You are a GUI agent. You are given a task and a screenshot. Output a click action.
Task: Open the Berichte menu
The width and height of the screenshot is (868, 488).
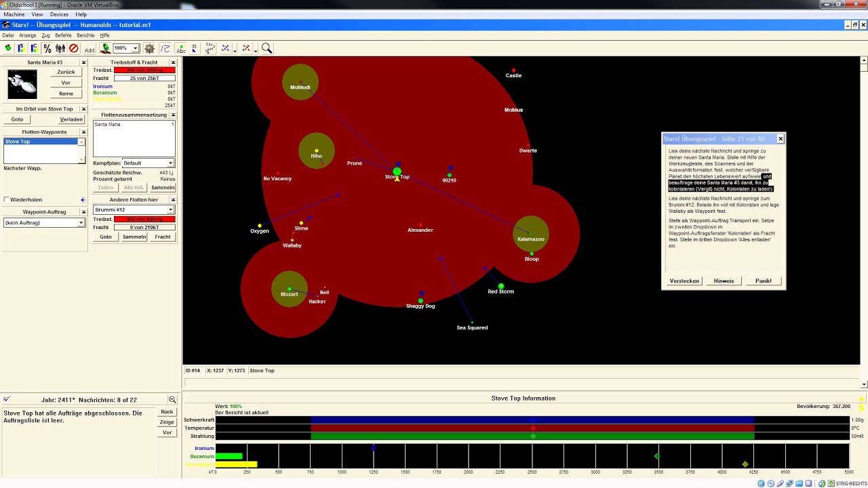click(x=86, y=35)
